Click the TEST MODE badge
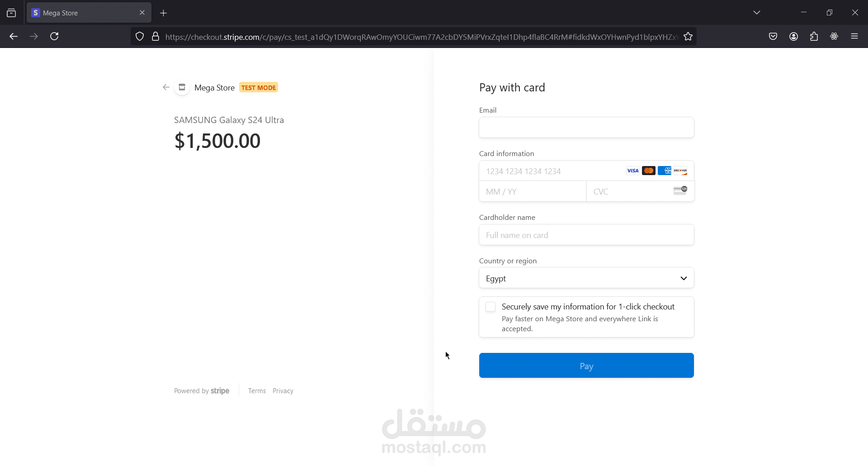Screen dimensions: 868x466 tap(259, 88)
